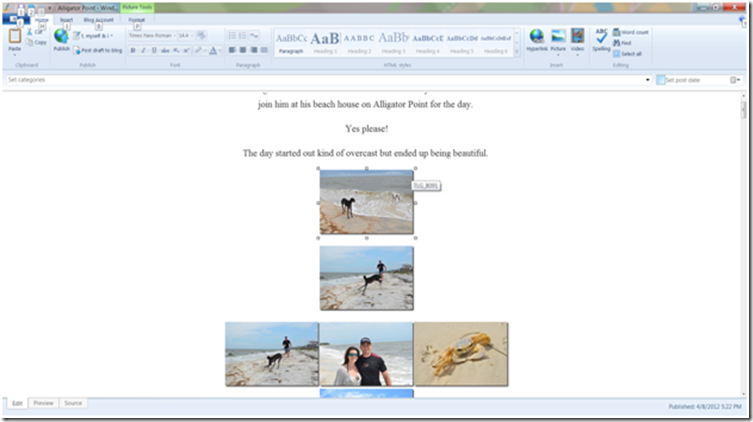753x422 pixels.
Task: Click the Published 4/8/2012 status text
Action: [705, 407]
